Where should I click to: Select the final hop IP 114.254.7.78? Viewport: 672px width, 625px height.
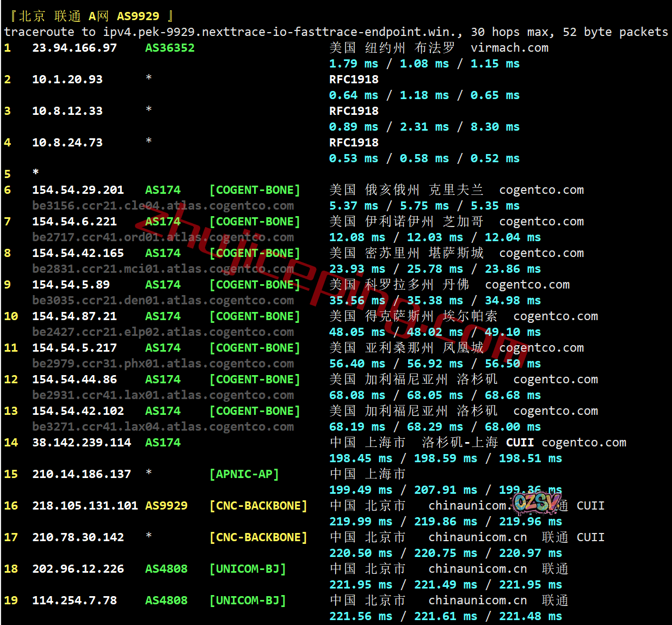pos(75,601)
